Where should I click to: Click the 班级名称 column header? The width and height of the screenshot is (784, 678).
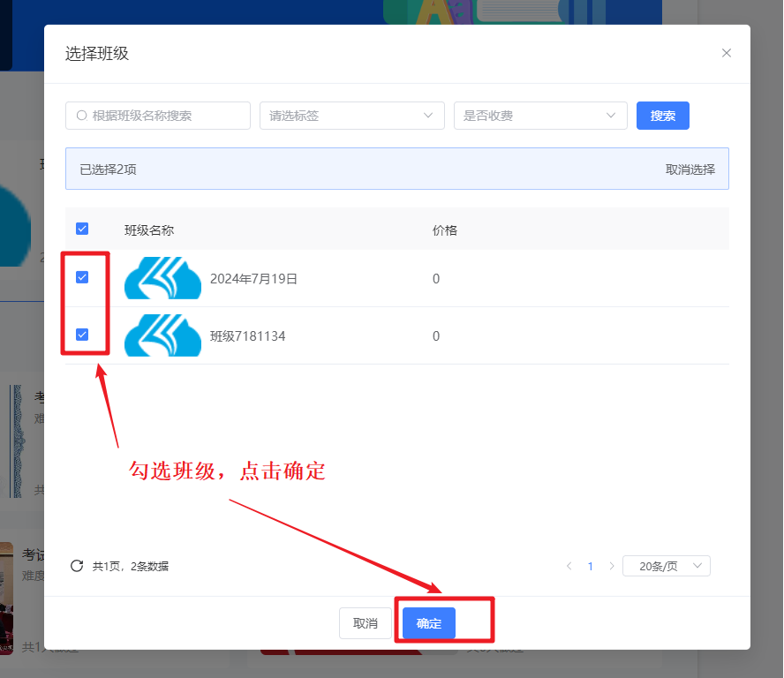(149, 230)
